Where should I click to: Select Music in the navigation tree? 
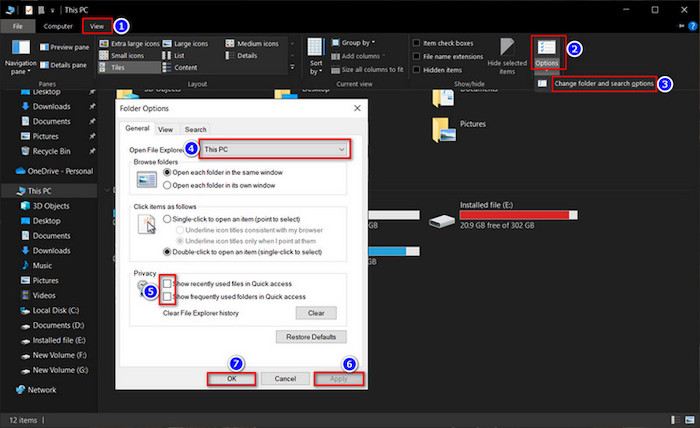[x=37, y=266]
